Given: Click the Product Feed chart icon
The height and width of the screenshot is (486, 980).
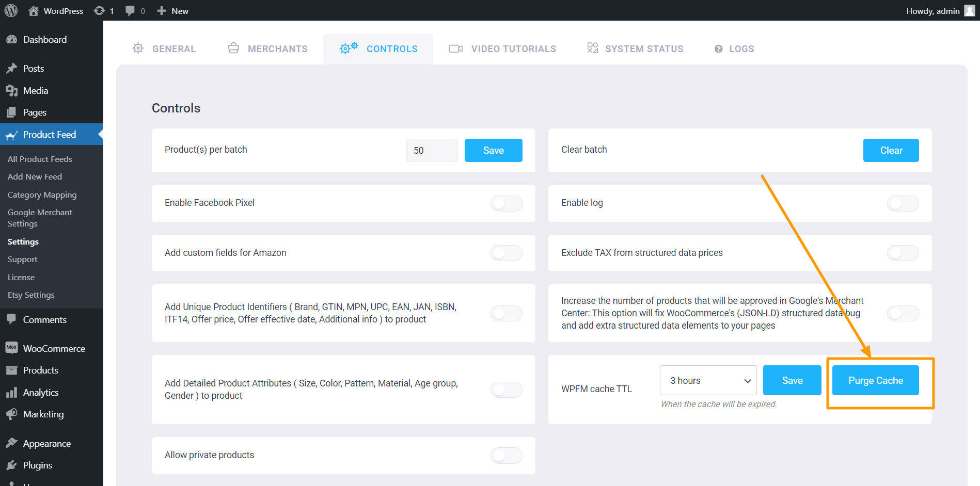Looking at the screenshot, I should tap(12, 134).
